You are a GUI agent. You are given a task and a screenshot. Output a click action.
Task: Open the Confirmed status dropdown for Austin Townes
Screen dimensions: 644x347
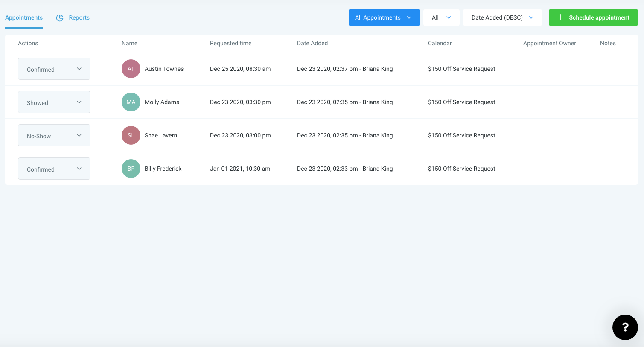54,69
